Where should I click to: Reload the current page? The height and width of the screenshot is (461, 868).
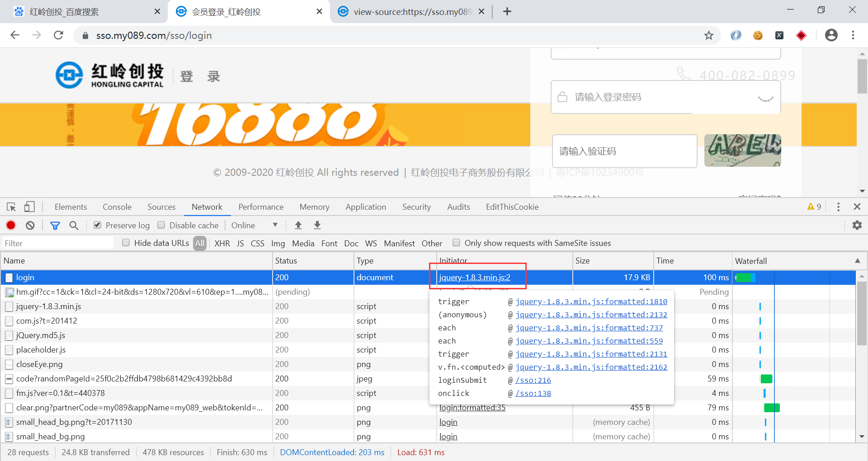coord(58,35)
